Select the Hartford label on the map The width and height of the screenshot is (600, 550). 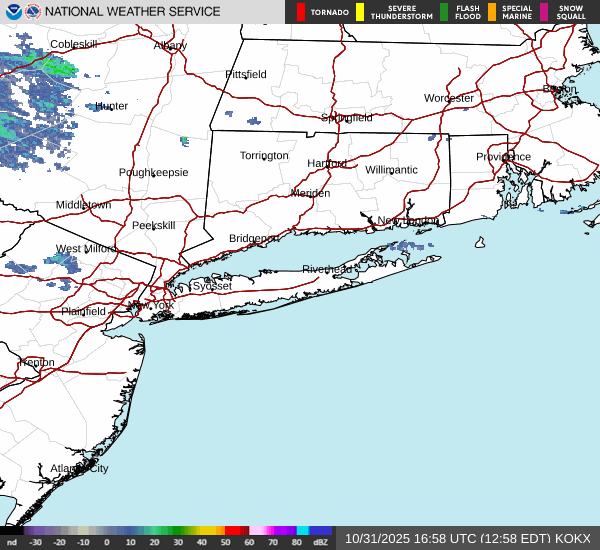tap(326, 163)
